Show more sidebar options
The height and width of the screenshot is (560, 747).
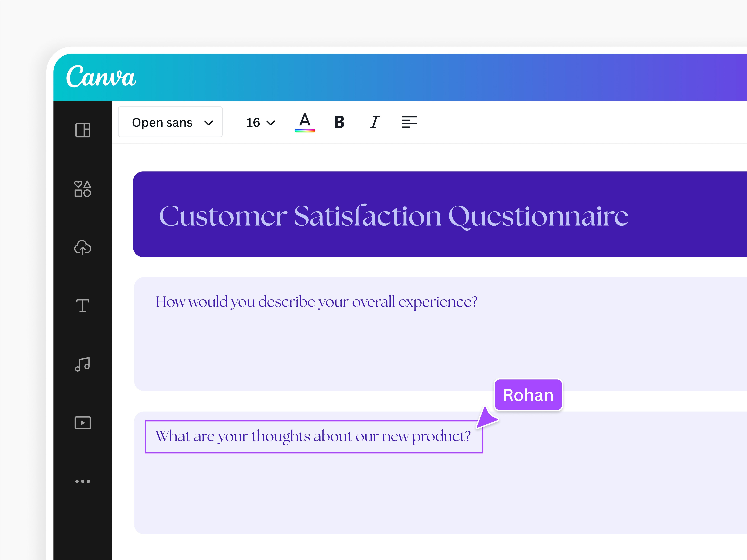(82, 482)
